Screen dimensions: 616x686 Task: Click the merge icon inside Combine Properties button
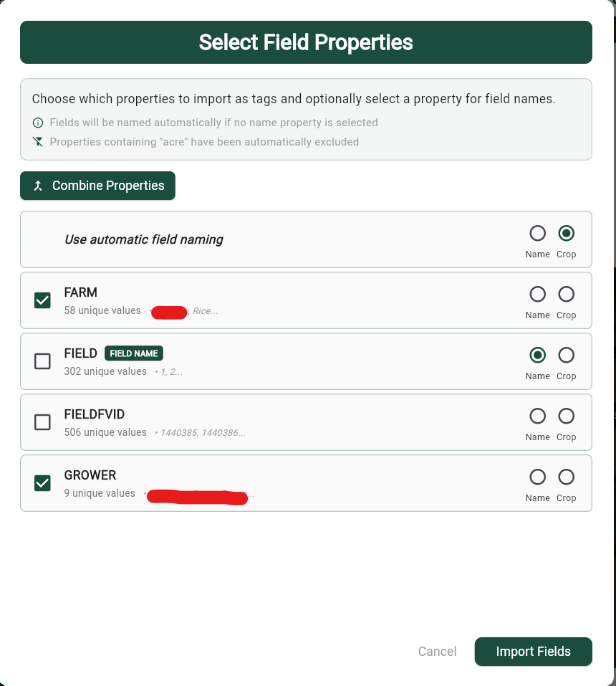(38, 186)
